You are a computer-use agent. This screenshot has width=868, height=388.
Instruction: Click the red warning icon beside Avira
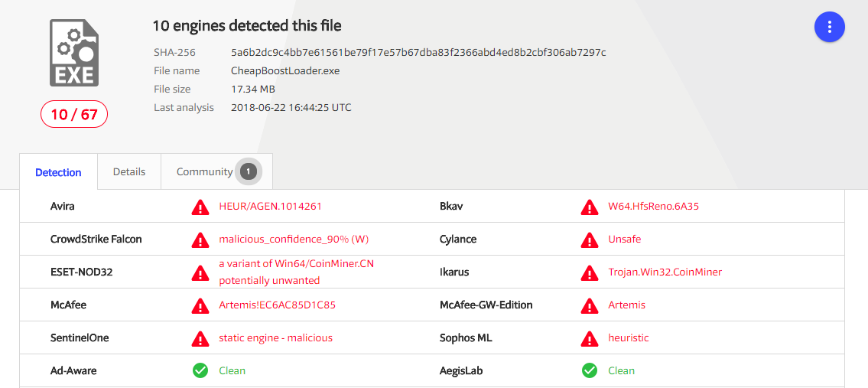pyautogui.click(x=200, y=207)
